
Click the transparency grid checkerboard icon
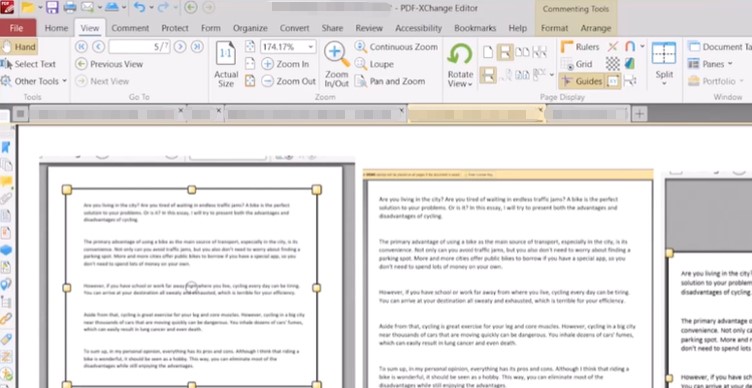tap(612, 64)
